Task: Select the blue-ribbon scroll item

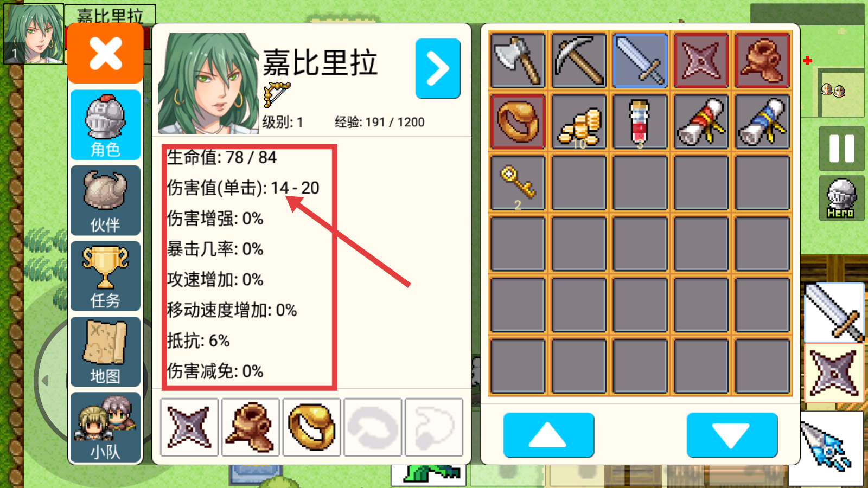Action: [x=762, y=121]
